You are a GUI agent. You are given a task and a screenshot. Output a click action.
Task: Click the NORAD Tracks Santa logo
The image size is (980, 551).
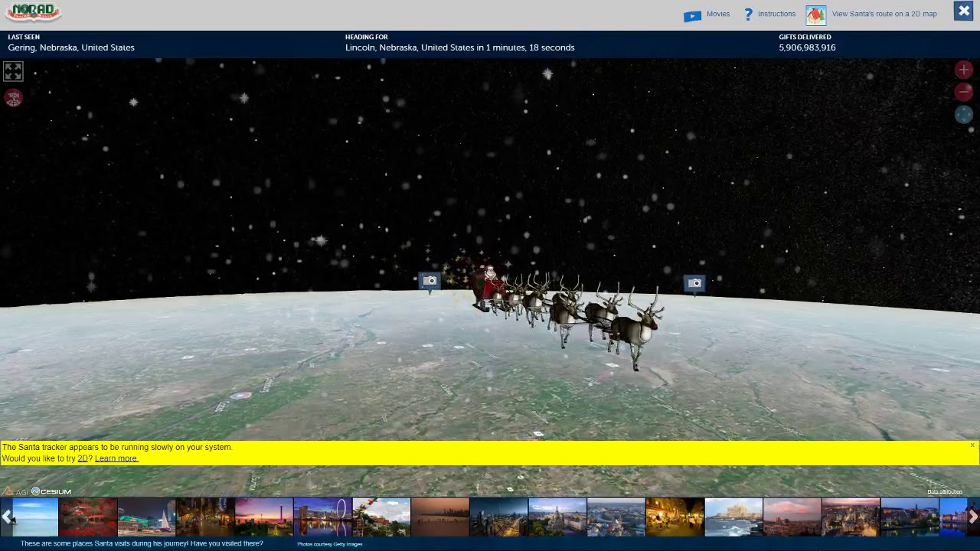tap(33, 12)
